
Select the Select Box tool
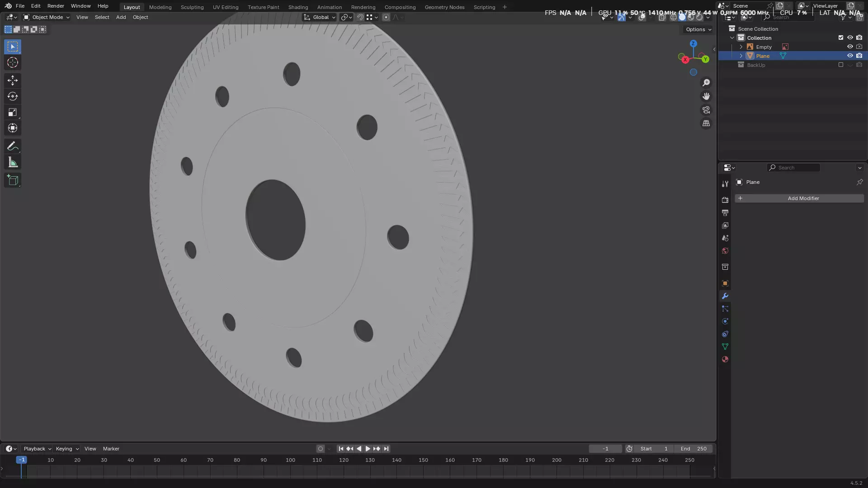[x=13, y=47]
